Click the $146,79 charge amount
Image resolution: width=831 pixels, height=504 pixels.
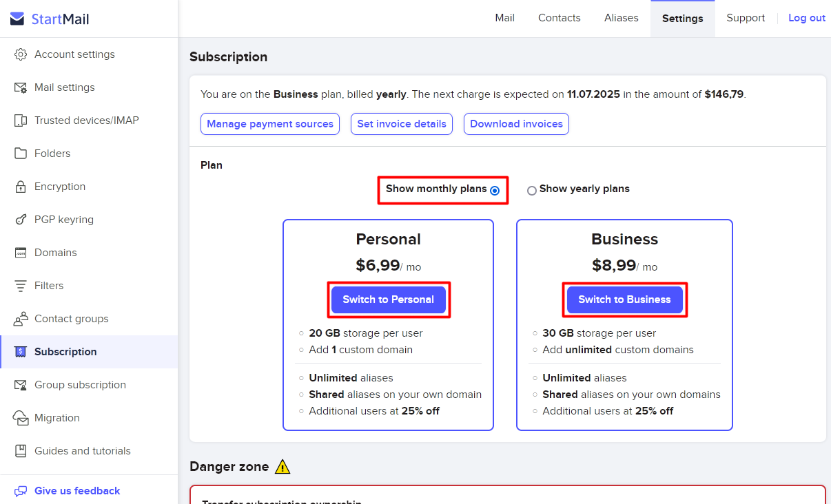(724, 94)
